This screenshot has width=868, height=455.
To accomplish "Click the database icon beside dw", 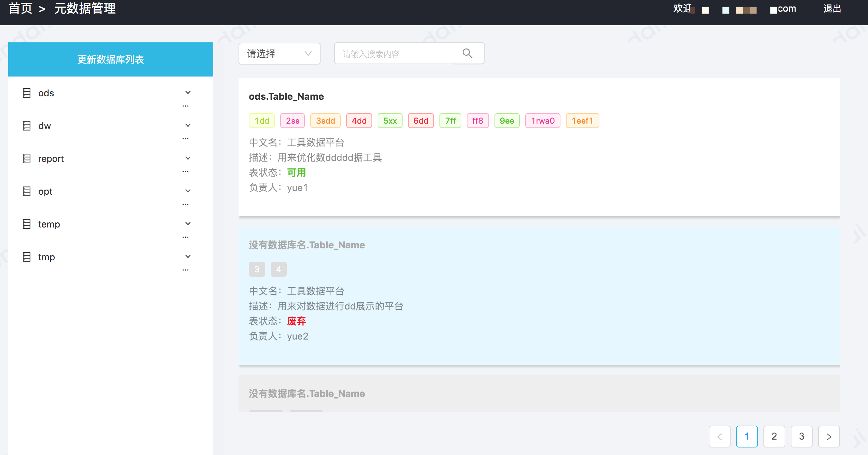I will click(x=27, y=126).
